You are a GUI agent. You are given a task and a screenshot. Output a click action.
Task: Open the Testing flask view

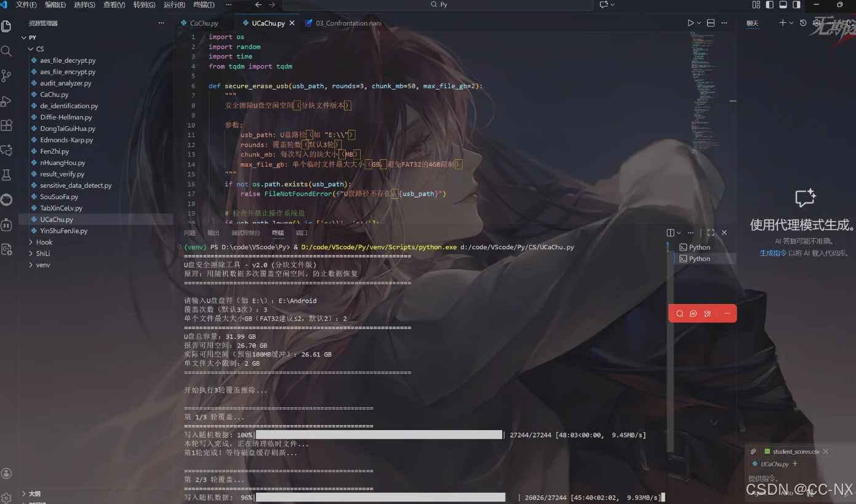[x=6, y=175]
